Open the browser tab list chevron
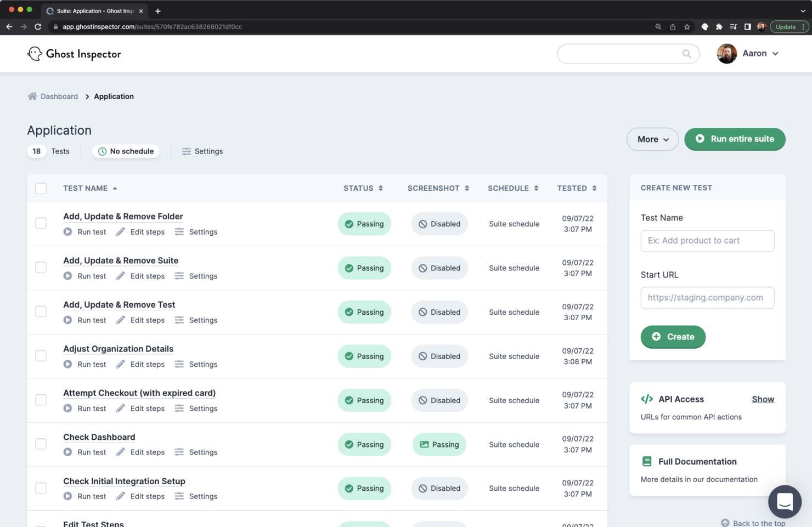812x527 pixels. pyautogui.click(x=803, y=11)
